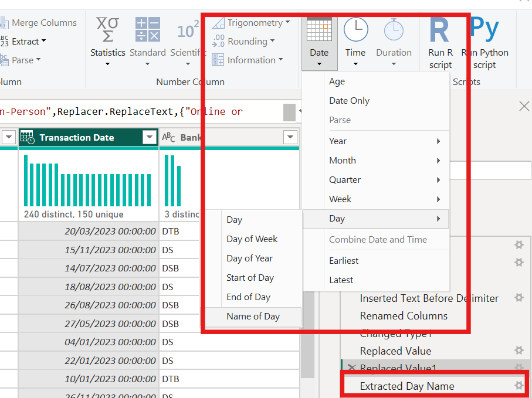
Task: Open the Information menu
Action: point(248,60)
